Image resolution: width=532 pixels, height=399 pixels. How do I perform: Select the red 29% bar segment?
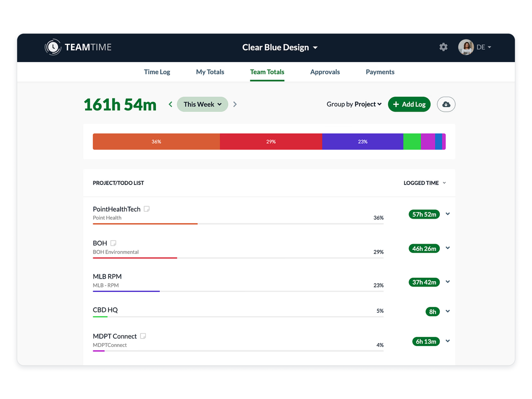tap(271, 141)
